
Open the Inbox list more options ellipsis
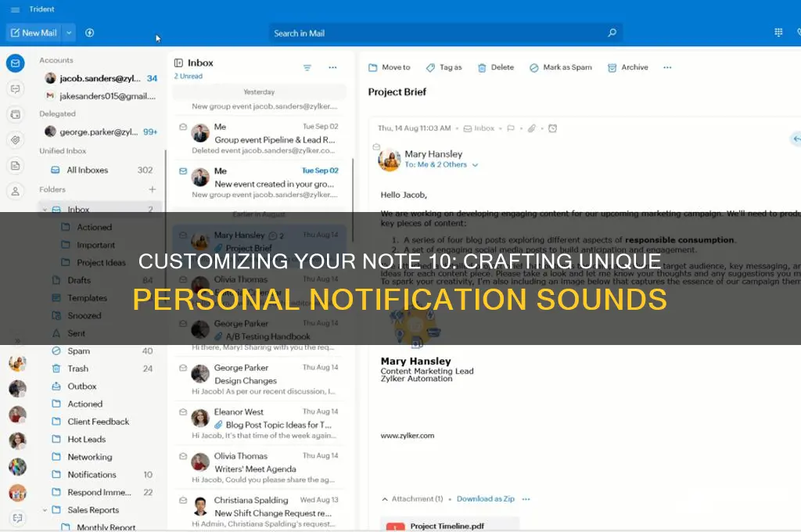point(332,67)
